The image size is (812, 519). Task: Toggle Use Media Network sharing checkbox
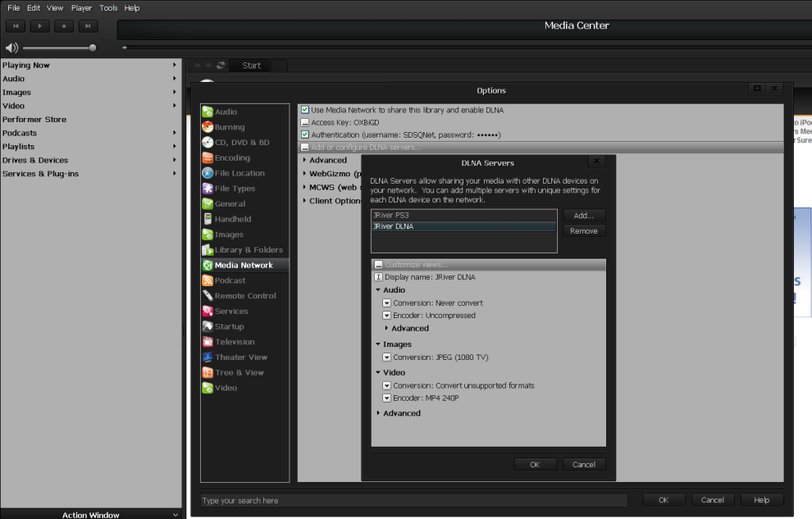tap(305, 110)
